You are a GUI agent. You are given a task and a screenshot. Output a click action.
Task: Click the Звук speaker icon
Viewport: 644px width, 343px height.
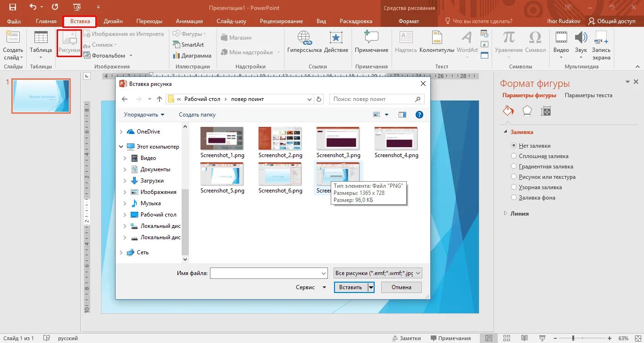click(x=581, y=38)
